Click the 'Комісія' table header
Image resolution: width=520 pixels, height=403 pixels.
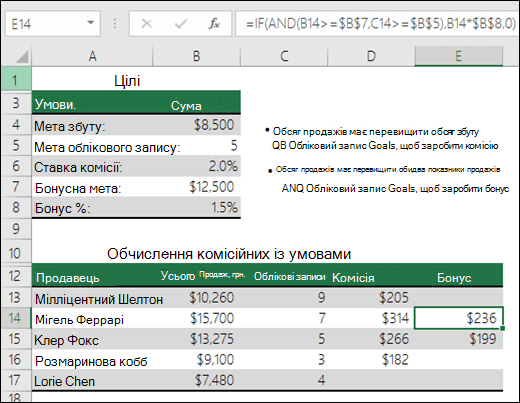371,276
